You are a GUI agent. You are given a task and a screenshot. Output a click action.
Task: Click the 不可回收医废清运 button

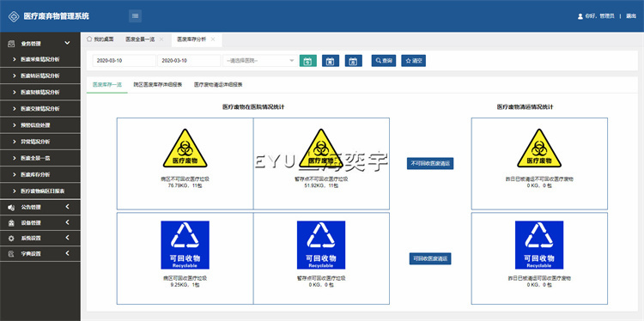pos(430,163)
